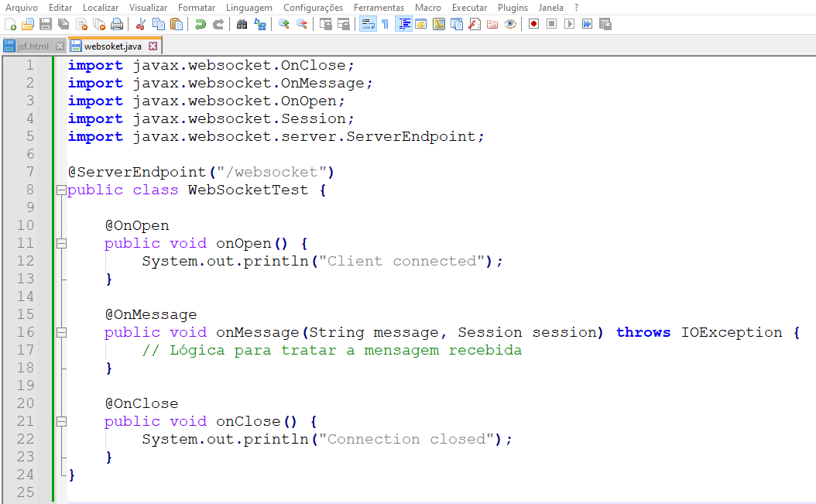The image size is (816, 504).
Task: Click the Zoom in magnifier icon
Action: click(x=284, y=24)
